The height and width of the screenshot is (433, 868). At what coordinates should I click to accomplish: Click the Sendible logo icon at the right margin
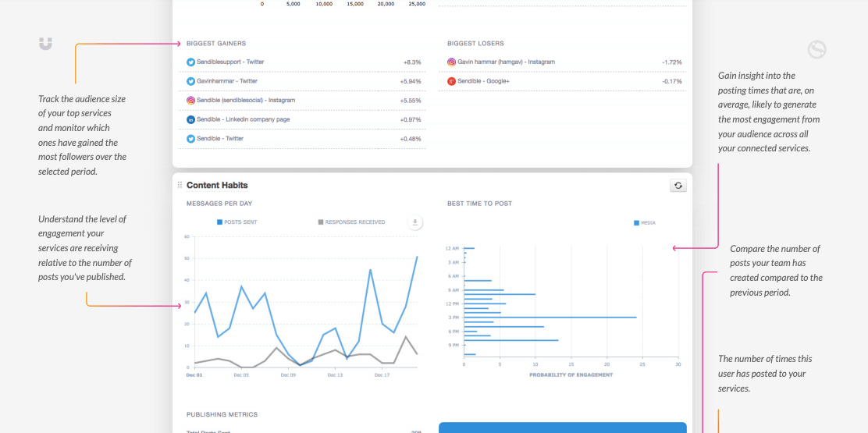coord(817,50)
